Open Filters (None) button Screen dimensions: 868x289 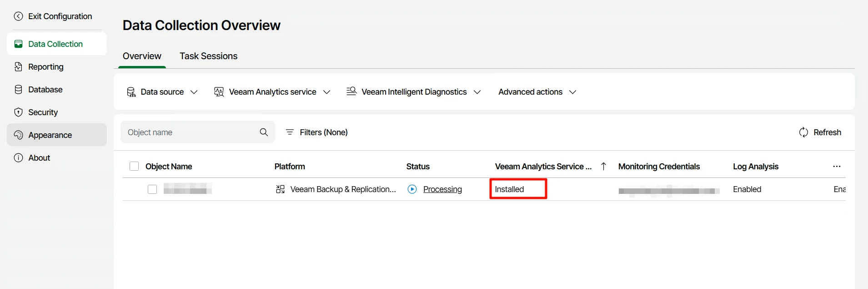pyautogui.click(x=317, y=132)
